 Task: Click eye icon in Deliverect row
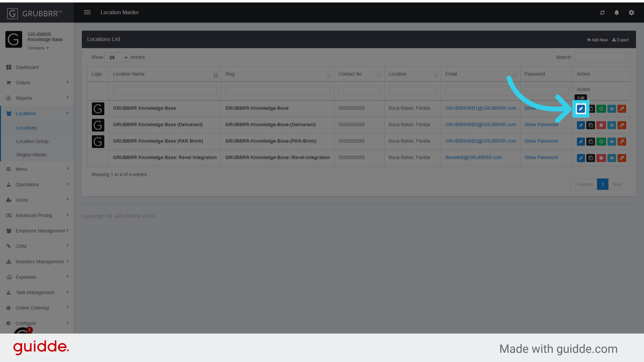(611, 125)
